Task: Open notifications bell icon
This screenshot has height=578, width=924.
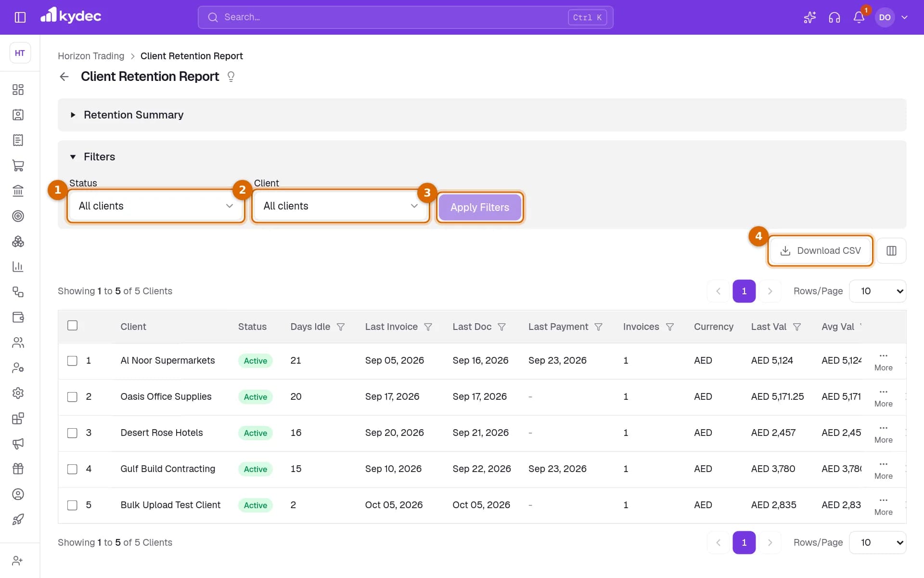Action: click(859, 17)
